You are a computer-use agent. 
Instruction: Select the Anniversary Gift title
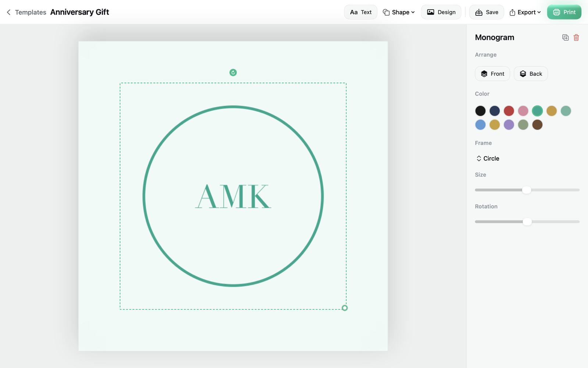(x=80, y=12)
